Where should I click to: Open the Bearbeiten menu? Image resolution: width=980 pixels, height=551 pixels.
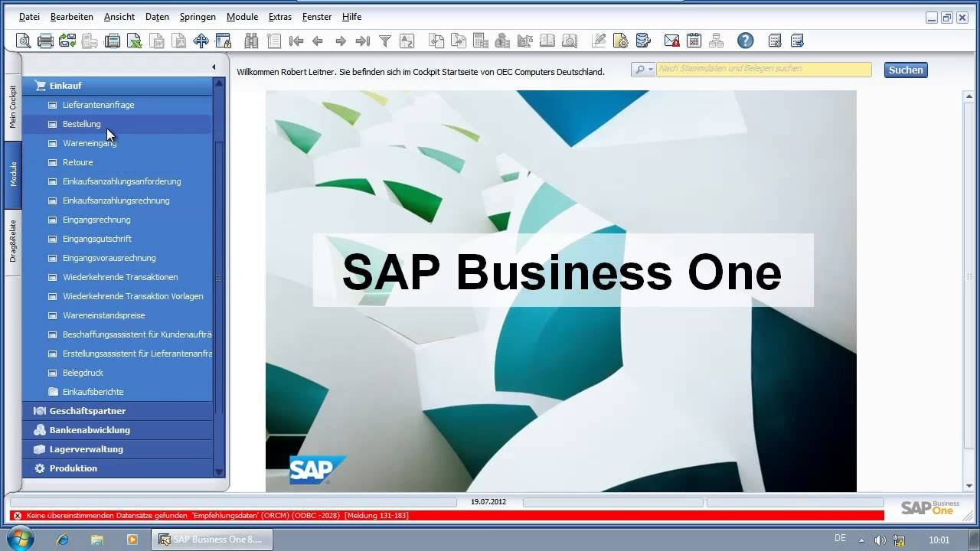pyautogui.click(x=72, y=17)
